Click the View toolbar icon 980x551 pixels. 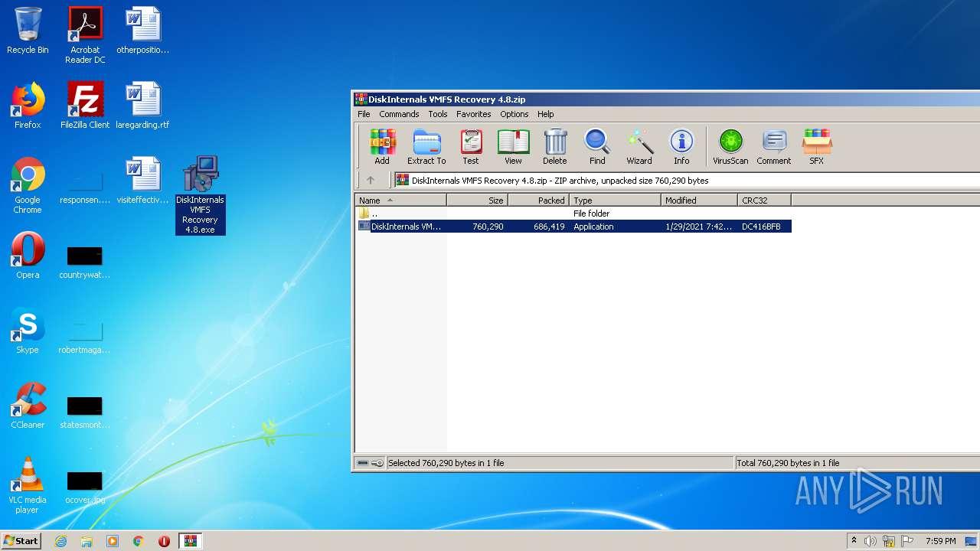513,146
